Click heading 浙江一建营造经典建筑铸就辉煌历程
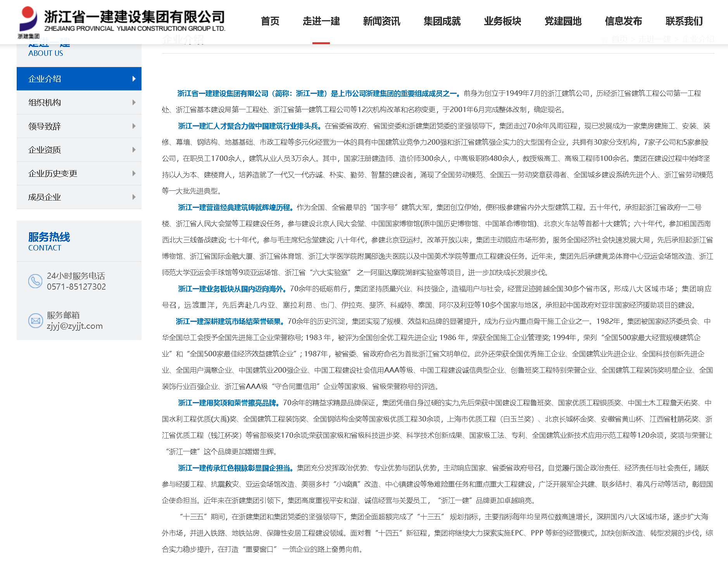 point(236,207)
